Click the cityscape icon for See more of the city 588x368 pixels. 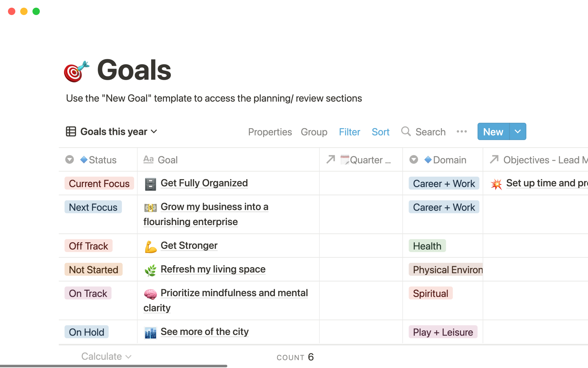coord(150,333)
